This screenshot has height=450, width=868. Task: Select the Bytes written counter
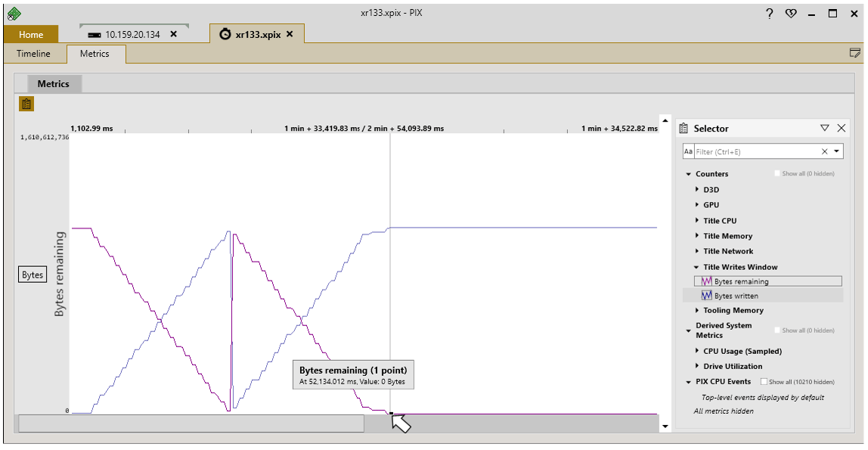click(x=762, y=296)
